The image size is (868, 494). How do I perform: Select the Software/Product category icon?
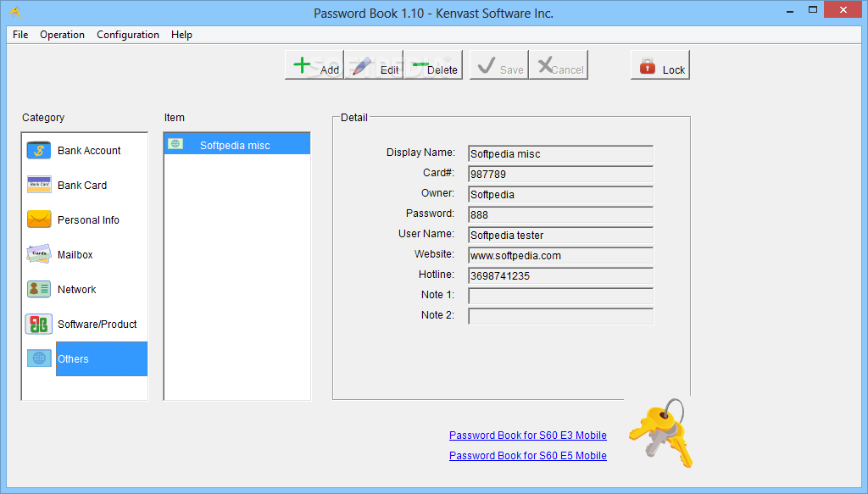(x=39, y=325)
